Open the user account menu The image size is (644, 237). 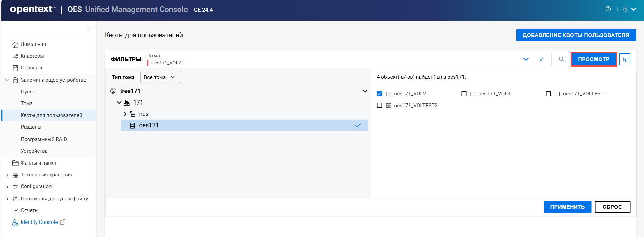(x=629, y=9)
